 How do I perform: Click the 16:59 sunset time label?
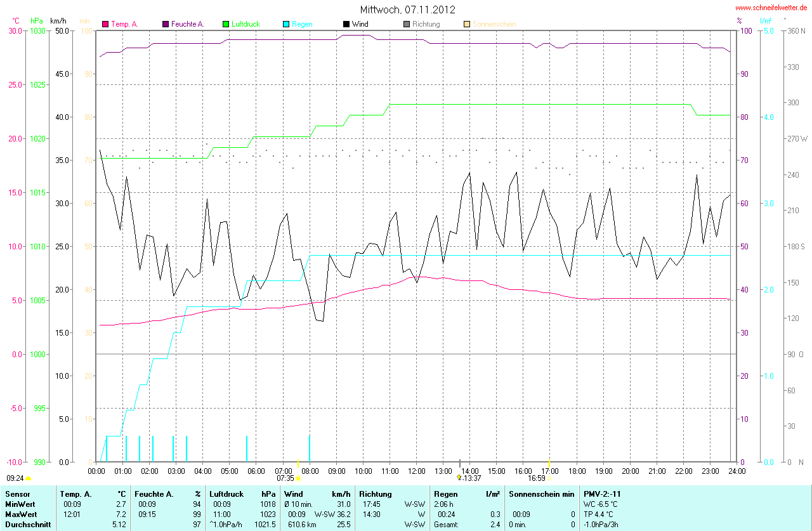pos(537,478)
